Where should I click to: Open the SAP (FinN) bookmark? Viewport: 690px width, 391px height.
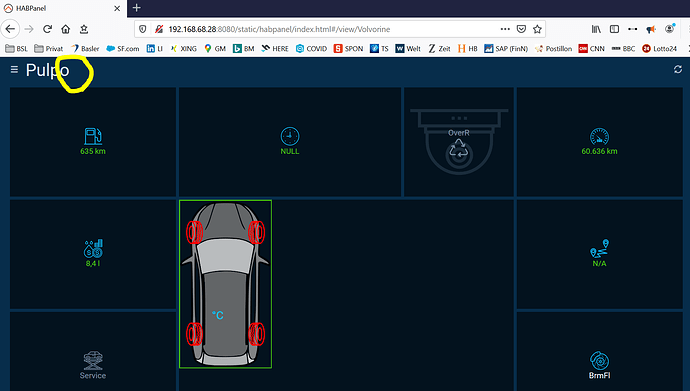506,48
